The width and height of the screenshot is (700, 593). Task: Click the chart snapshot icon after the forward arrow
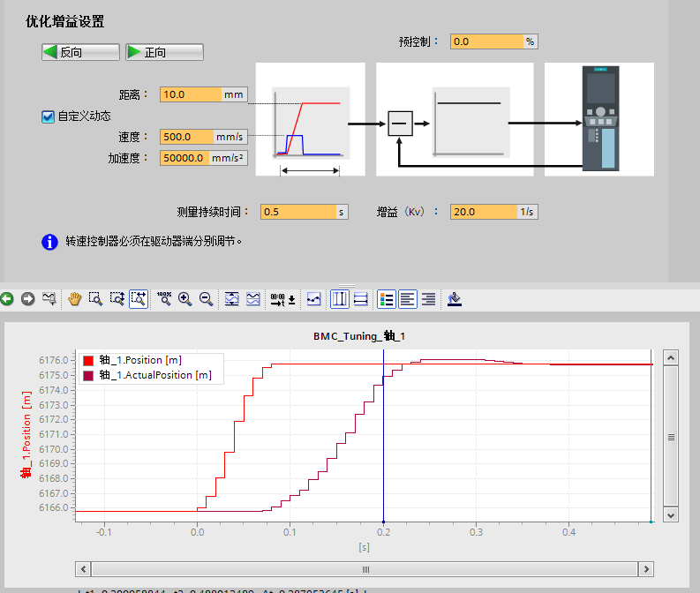coord(49,298)
